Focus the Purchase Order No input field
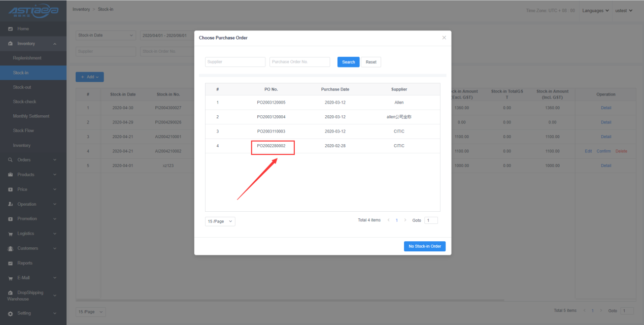The width and height of the screenshot is (644, 325). point(299,62)
